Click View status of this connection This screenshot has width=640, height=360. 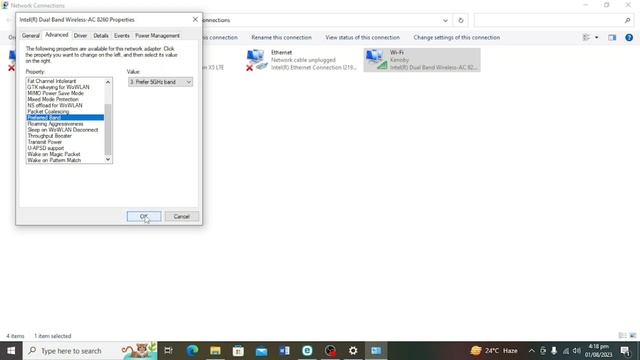coord(362,37)
